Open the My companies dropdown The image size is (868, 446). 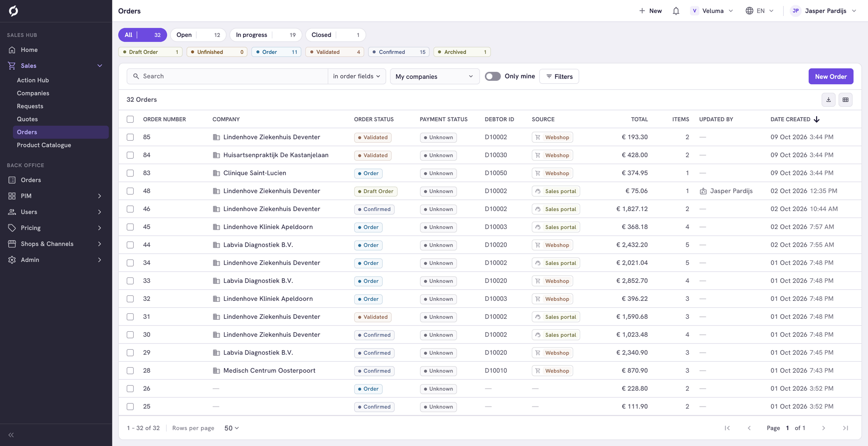434,76
